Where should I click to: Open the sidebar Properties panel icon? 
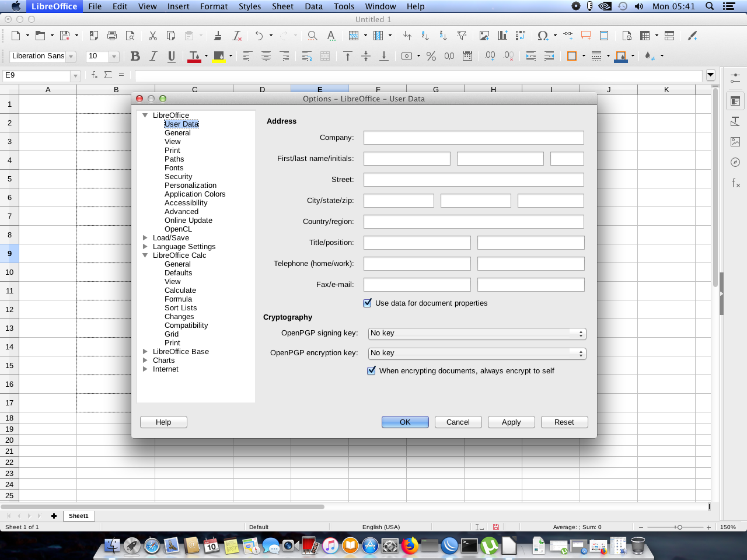735,101
